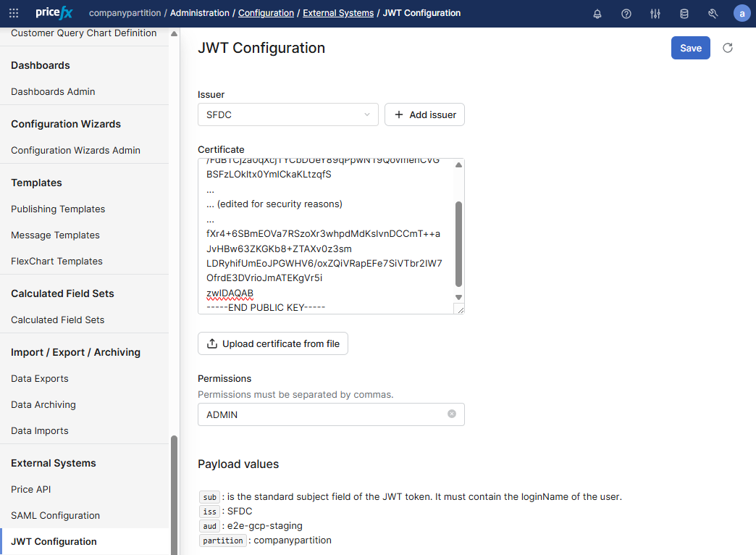Open Data Exports in sidebar
Viewport: 756px width, 555px height.
[40, 378]
